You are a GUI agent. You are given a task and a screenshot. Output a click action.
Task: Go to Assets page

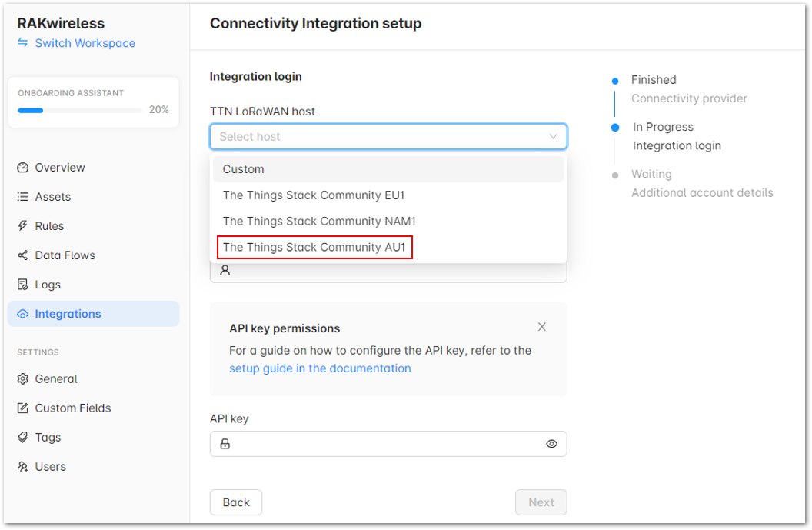click(x=93, y=197)
